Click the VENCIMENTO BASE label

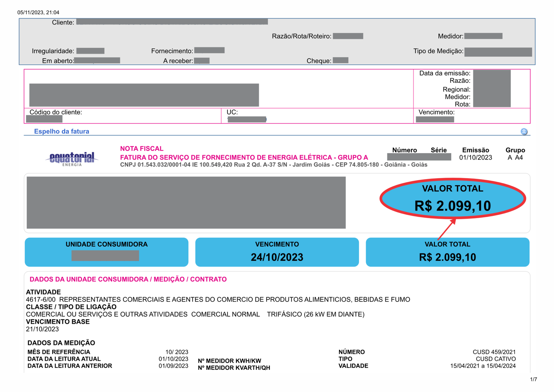pyautogui.click(x=58, y=322)
